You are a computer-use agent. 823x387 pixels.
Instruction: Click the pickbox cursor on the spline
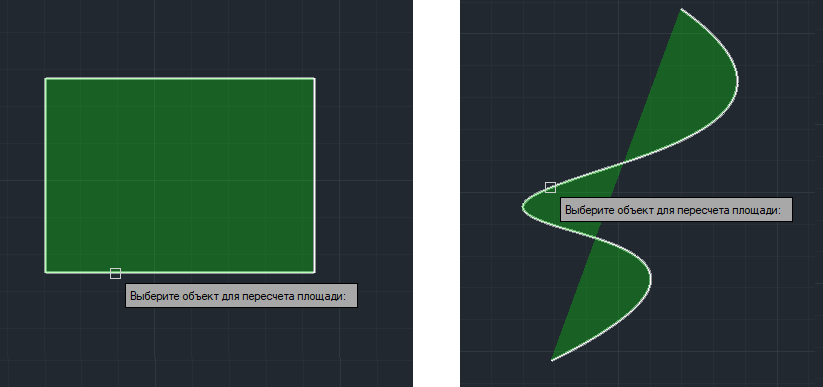(x=550, y=187)
